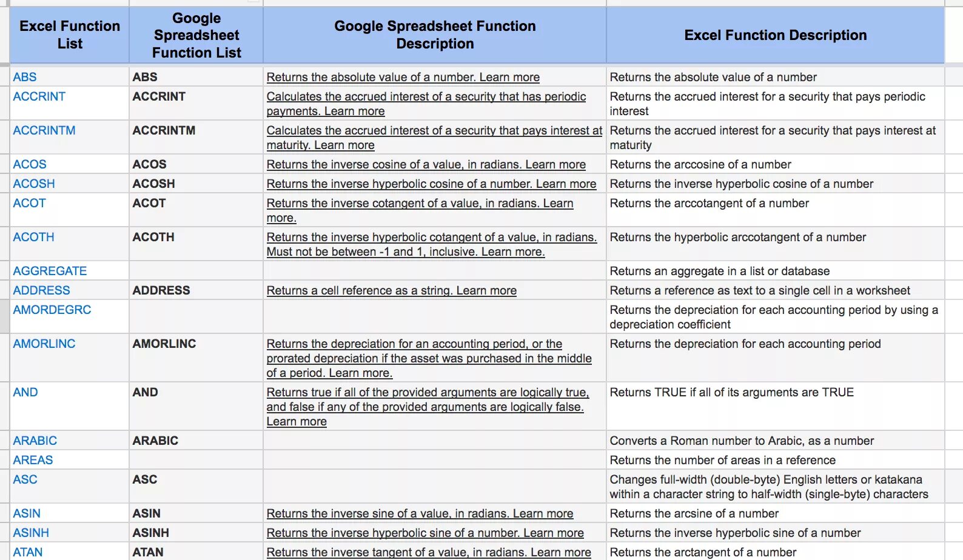Click 'Returns the inverse sine of a value' link
Image resolution: width=963 pixels, height=560 pixels.
coord(420,513)
